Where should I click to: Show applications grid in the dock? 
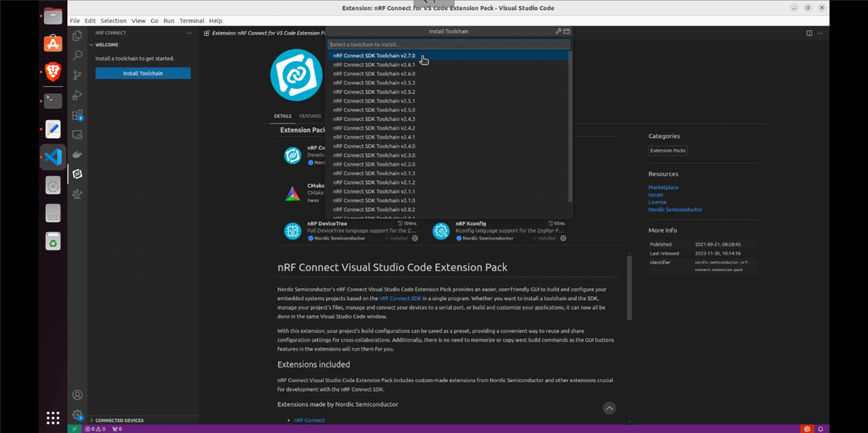pos(53,418)
